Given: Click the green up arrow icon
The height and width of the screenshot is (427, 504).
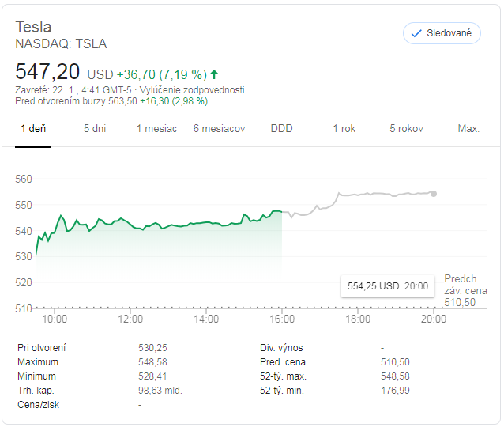Looking at the screenshot, I should tap(214, 74).
